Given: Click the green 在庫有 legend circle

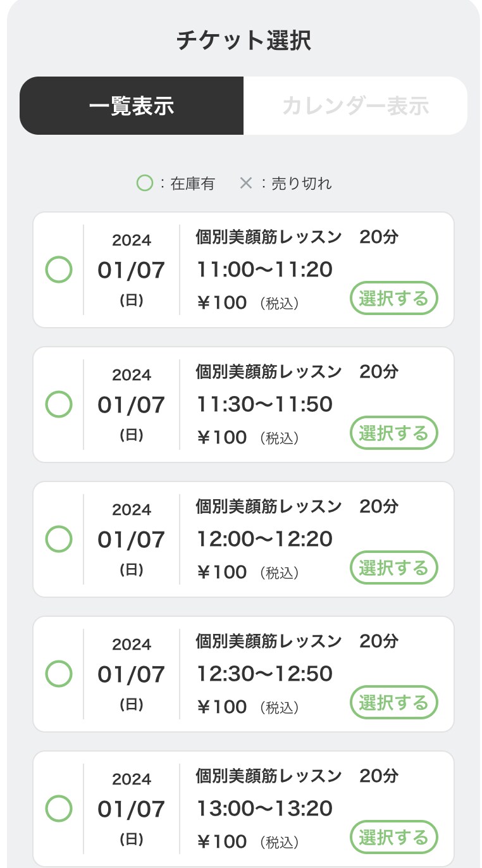Looking at the screenshot, I should pyautogui.click(x=145, y=183).
